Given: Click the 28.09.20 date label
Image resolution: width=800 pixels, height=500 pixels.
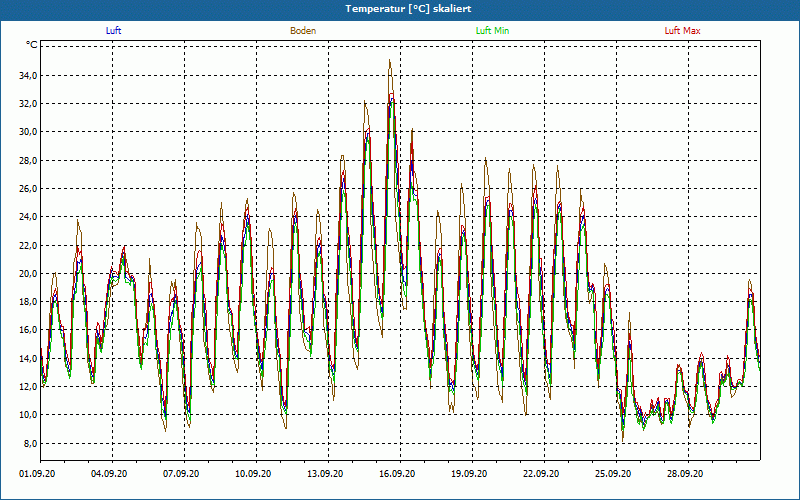Looking at the screenshot, I should [685, 474].
